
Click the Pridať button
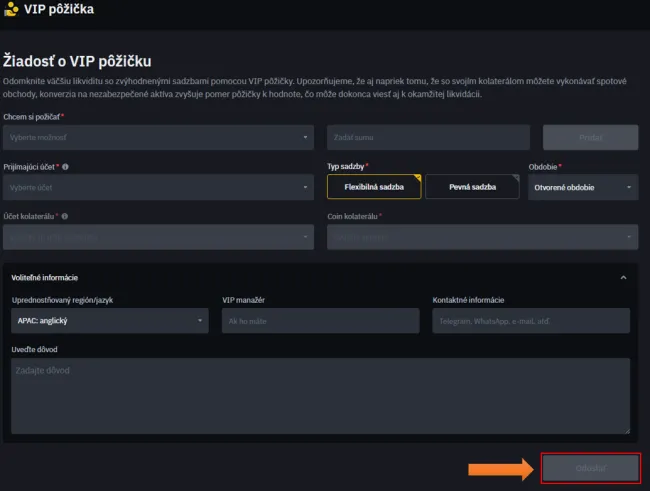[590, 137]
